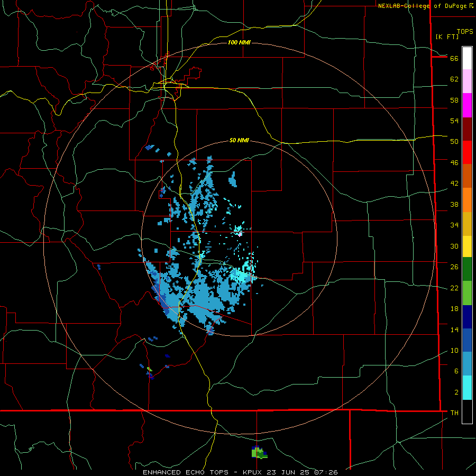The width and height of the screenshot is (476, 476).
Task: Click the "TOPS" legend title
Action: [x=465, y=32]
